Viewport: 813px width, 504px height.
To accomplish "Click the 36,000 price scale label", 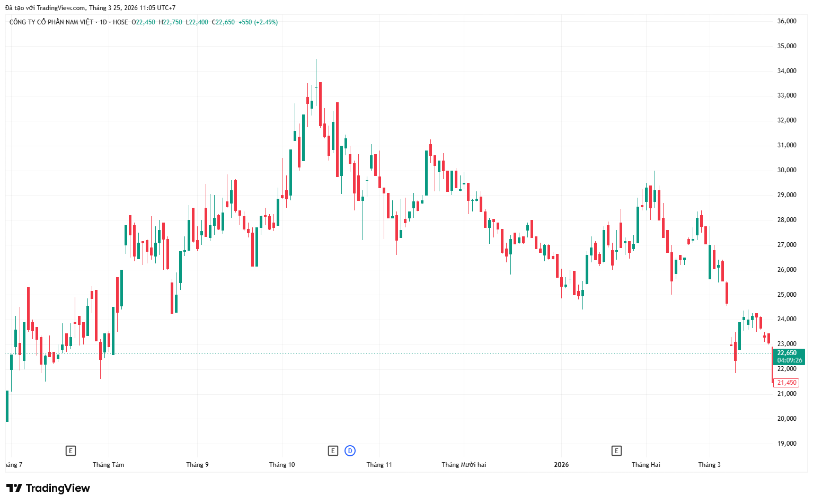I will click(787, 21).
